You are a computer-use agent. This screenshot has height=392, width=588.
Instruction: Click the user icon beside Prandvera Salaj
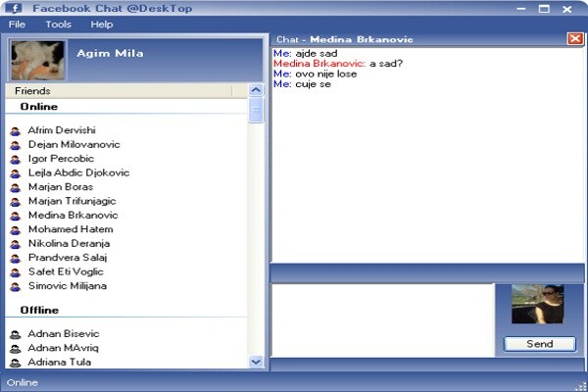click(16, 259)
